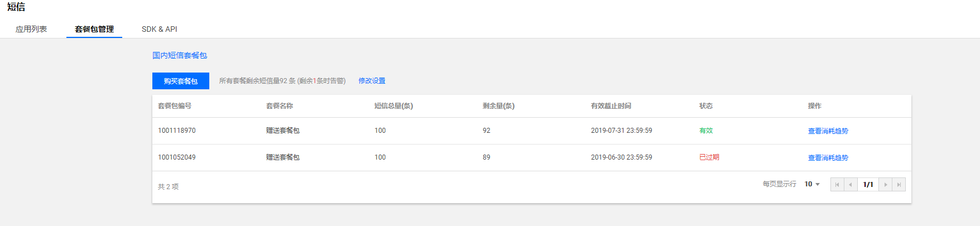Click 已过期 status text
The width and height of the screenshot is (980, 226).
coord(709,157)
